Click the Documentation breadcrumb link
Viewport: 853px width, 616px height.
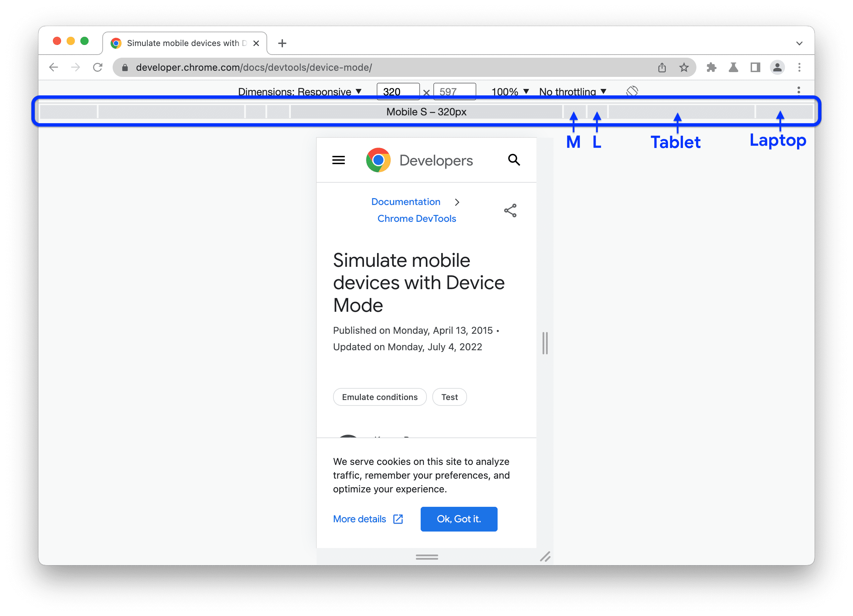[x=405, y=202]
